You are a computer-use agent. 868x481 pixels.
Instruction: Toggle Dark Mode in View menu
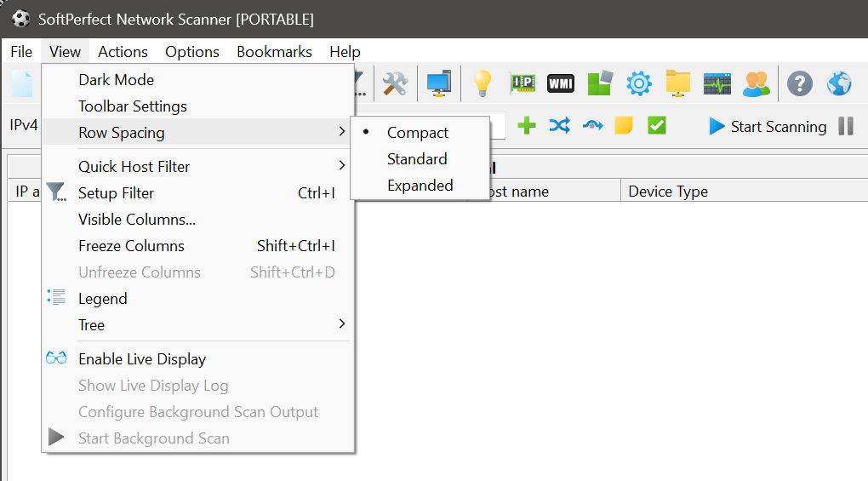[x=197, y=80]
